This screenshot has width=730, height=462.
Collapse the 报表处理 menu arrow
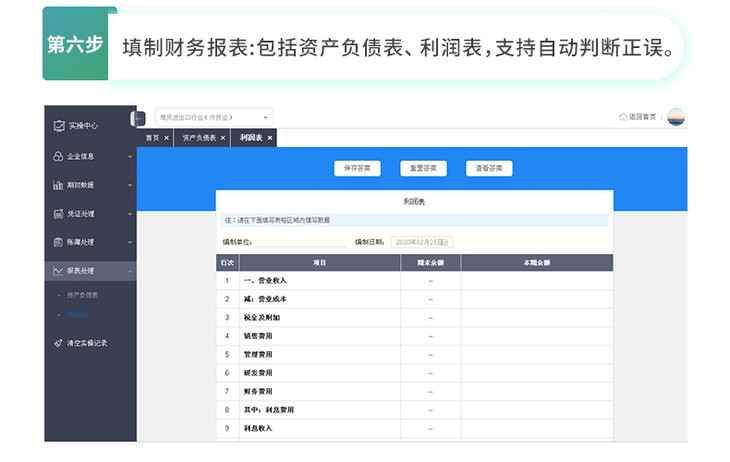click(x=130, y=271)
